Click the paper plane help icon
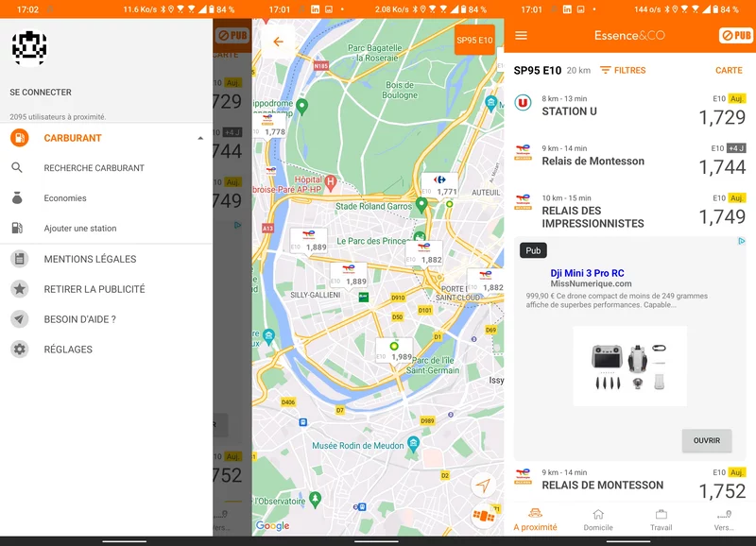Image resolution: width=756 pixels, height=546 pixels. 19,319
